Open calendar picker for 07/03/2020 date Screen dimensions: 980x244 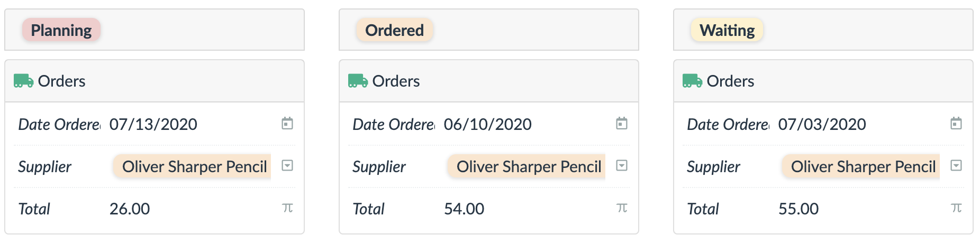tap(956, 124)
